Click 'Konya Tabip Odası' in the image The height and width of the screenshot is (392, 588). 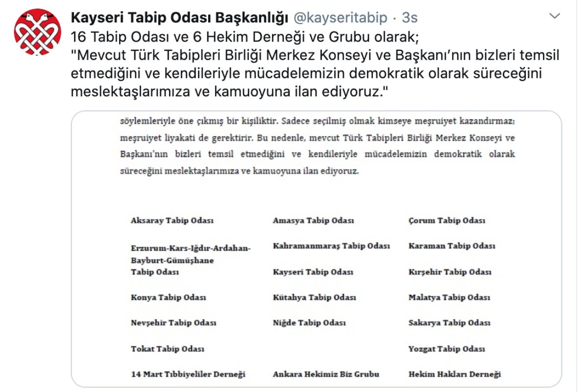pyautogui.click(x=169, y=298)
